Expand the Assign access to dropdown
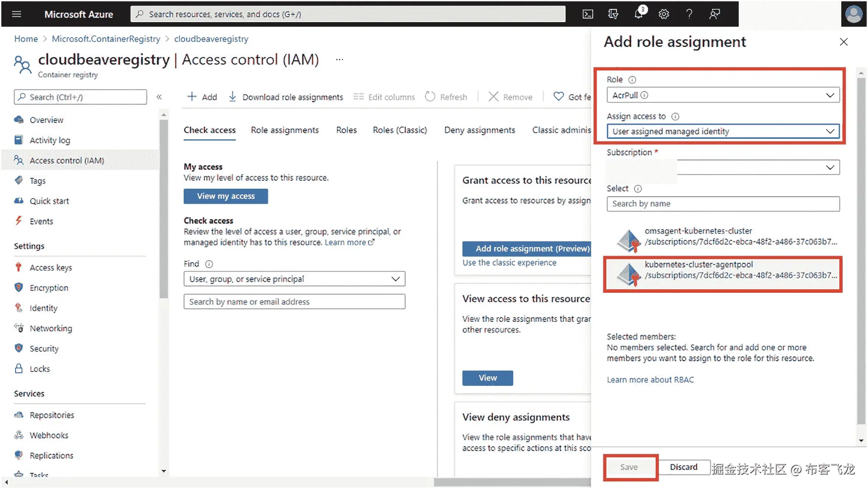Image resolution: width=868 pixels, height=489 pixels. point(723,131)
